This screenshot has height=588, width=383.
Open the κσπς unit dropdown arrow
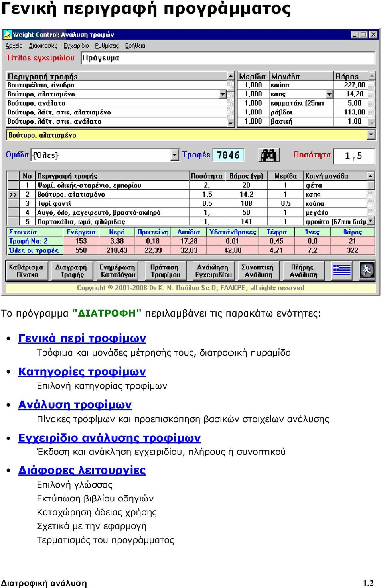[329, 94]
